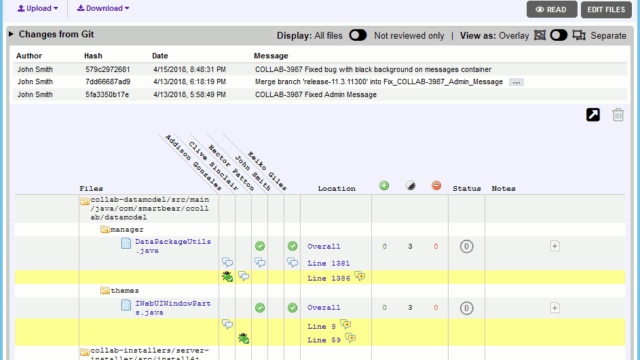Click the status circle for DataPackageUtils.java

pos(467,247)
